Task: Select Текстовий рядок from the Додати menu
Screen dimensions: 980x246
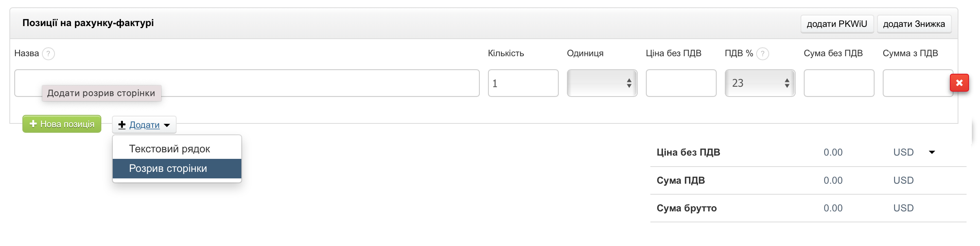Action: coord(170,149)
